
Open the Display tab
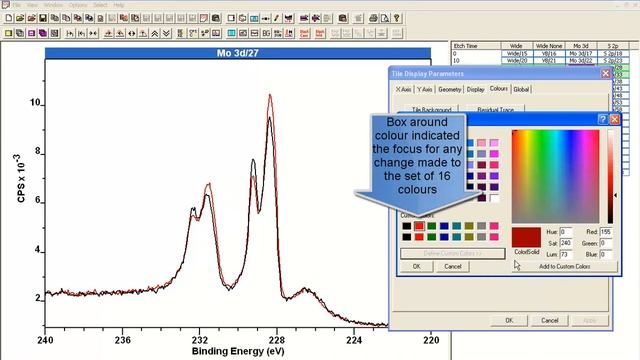(x=476, y=89)
